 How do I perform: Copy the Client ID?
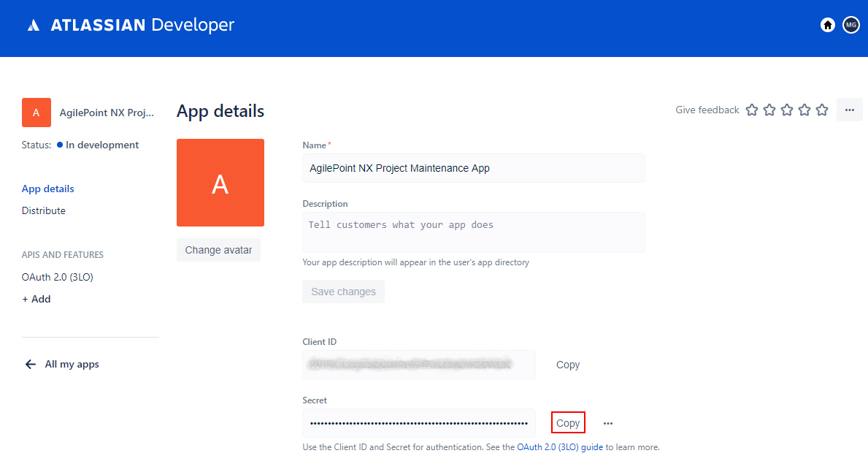pyautogui.click(x=568, y=365)
